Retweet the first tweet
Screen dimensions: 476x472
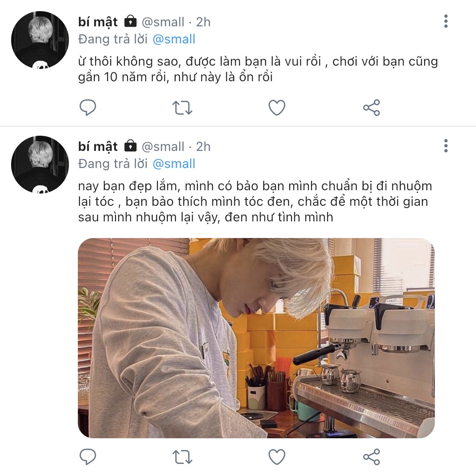point(182,108)
